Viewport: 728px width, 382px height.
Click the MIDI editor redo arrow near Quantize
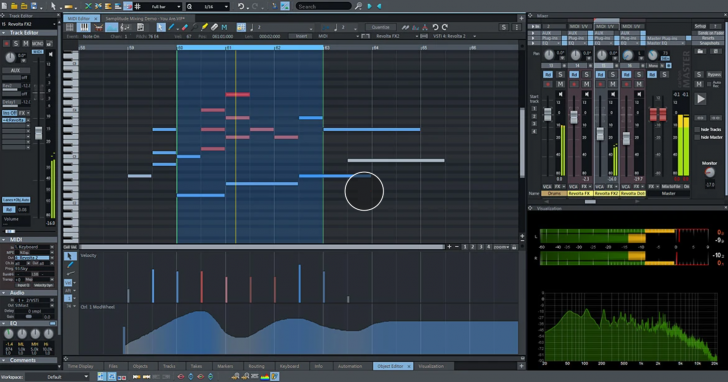pyautogui.click(x=445, y=27)
